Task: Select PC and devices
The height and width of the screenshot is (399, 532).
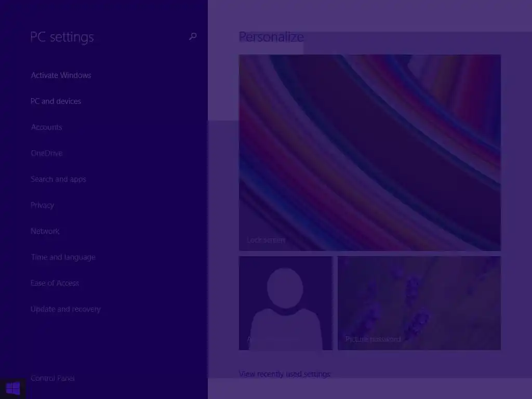Action: click(x=56, y=101)
